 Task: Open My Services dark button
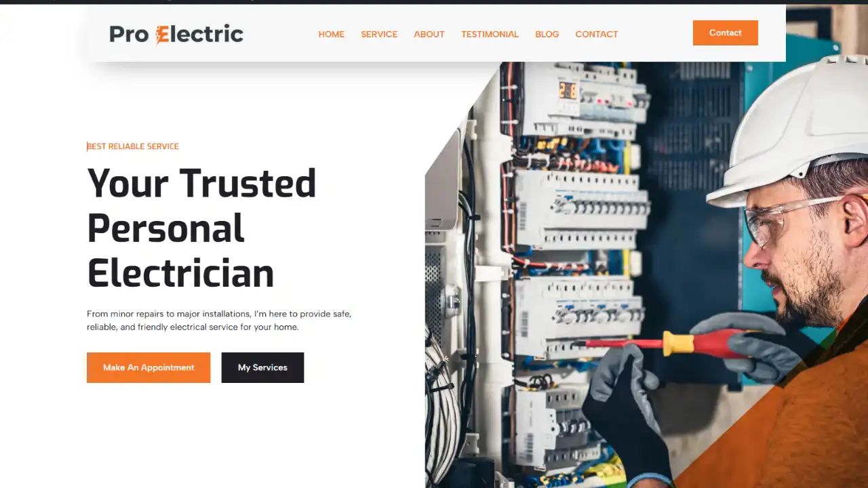(x=262, y=367)
